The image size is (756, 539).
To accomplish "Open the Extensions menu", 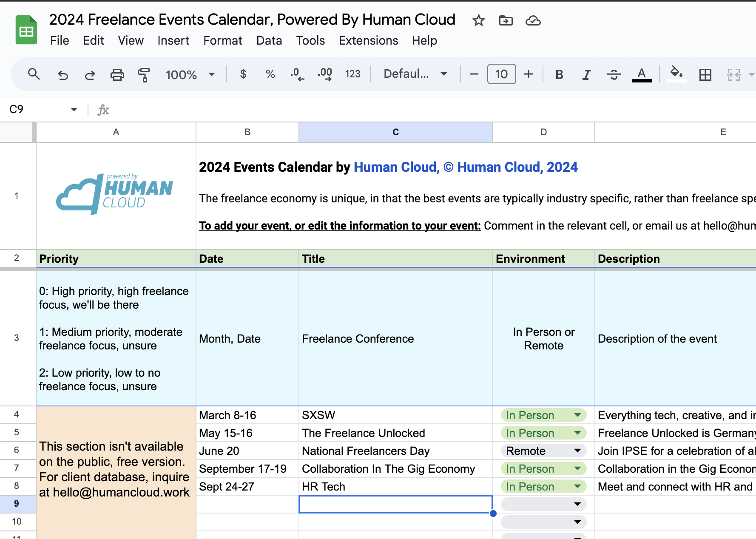I will (369, 41).
